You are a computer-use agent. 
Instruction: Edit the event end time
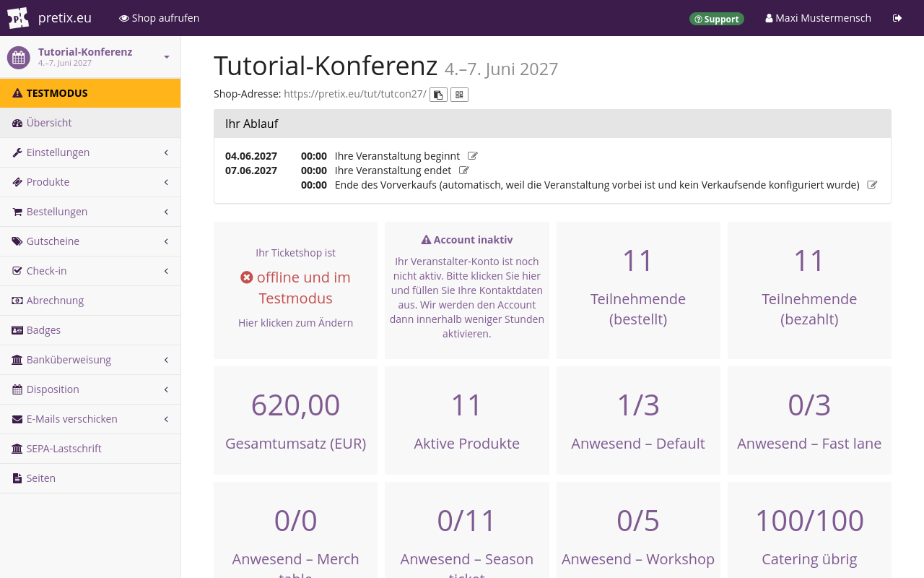[x=464, y=171]
